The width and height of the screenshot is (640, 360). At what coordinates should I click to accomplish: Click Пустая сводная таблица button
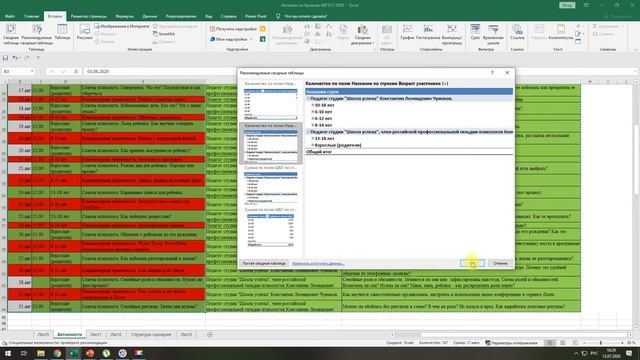pyautogui.click(x=264, y=263)
